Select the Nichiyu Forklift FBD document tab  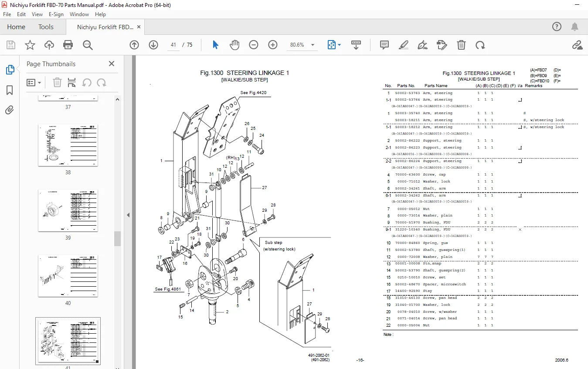[105, 27]
